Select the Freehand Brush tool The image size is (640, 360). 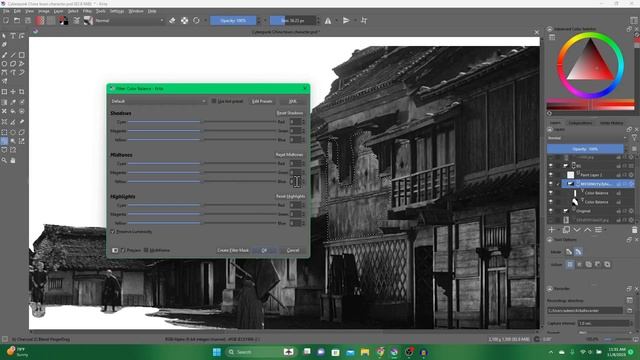coord(4,55)
